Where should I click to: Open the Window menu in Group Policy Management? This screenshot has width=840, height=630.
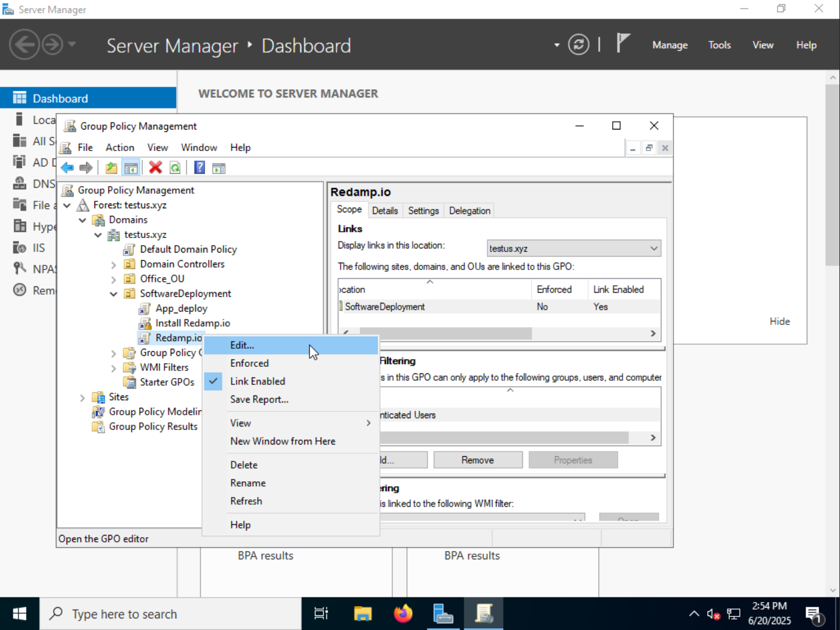[x=199, y=148]
